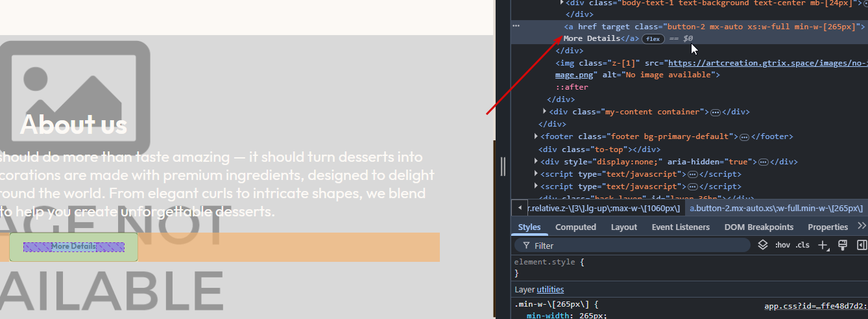Select the img z-[1] element node
The image size is (868, 319).
[711, 69]
